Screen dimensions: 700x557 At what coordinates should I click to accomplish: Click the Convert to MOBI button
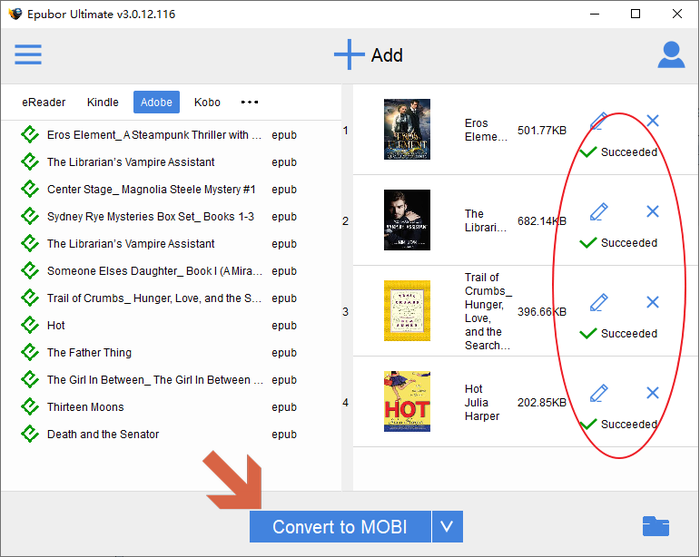coord(340,527)
